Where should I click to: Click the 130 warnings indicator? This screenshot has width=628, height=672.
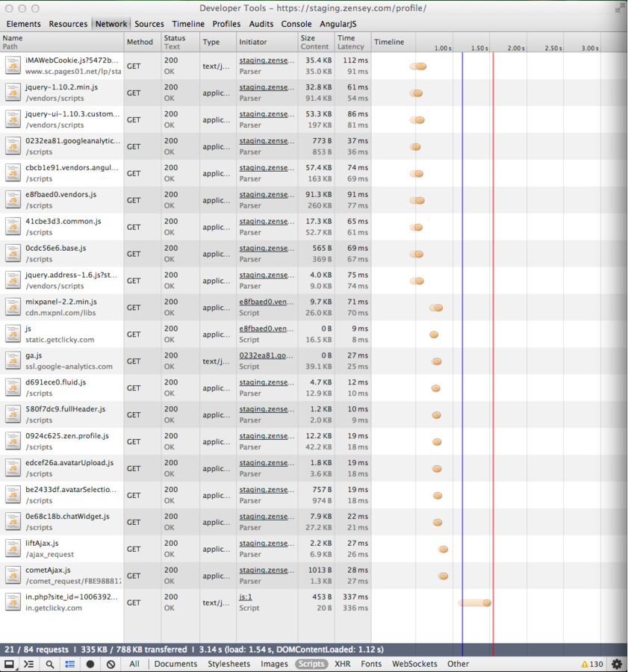(592, 664)
